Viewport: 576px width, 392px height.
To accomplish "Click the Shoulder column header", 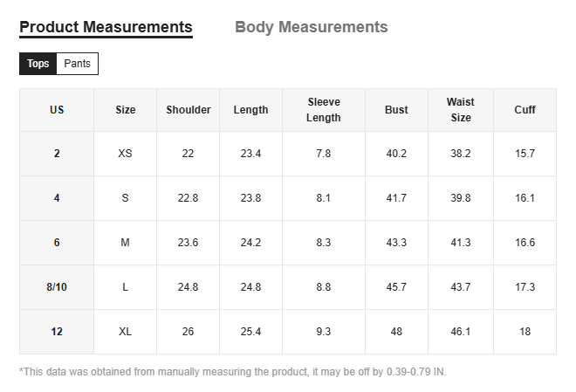I will point(189,110).
